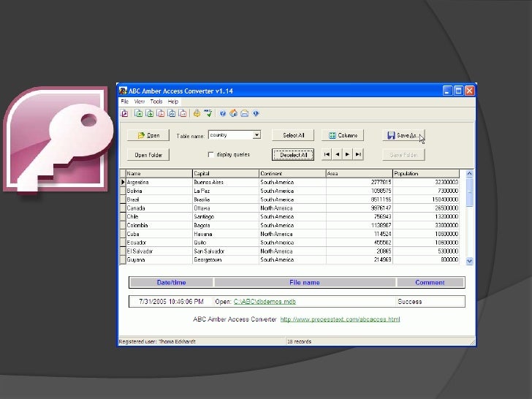Viewport: 532px width, 399px height.
Task: Click the Open Folder button
Action: (x=148, y=155)
